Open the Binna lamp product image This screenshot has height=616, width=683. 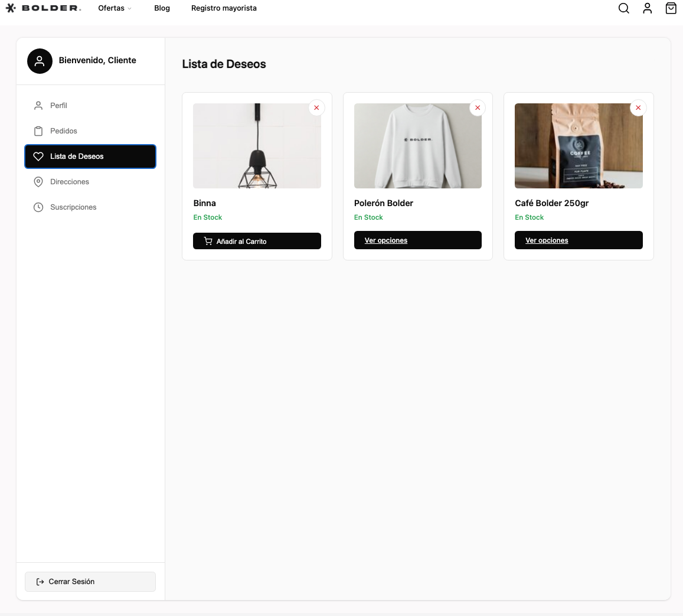click(x=257, y=146)
